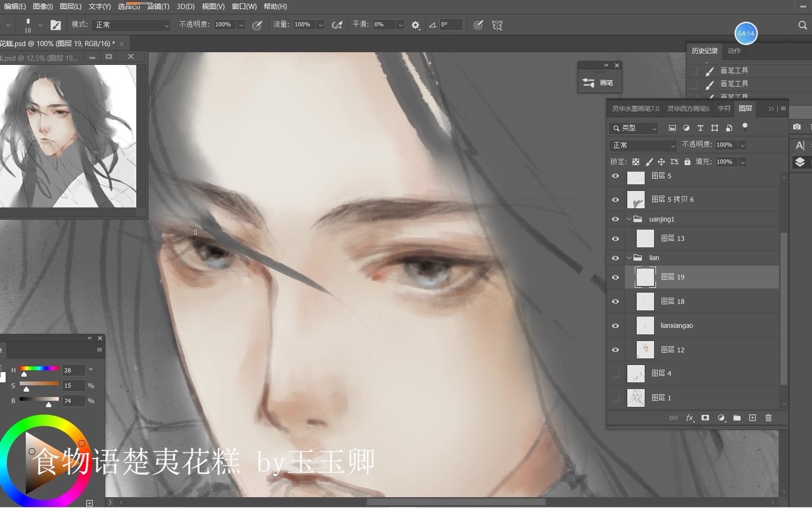Lock artboard nesting icon
812x508 pixels.
[x=674, y=162]
